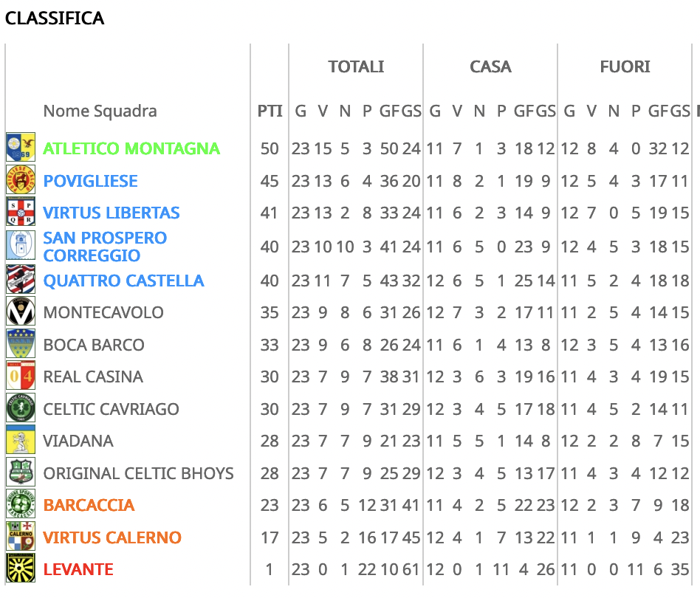Select the Quattro Castella team badge
Image resolution: width=700 pixels, height=598 pixels.
pyautogui.click(x=21, y=279)
